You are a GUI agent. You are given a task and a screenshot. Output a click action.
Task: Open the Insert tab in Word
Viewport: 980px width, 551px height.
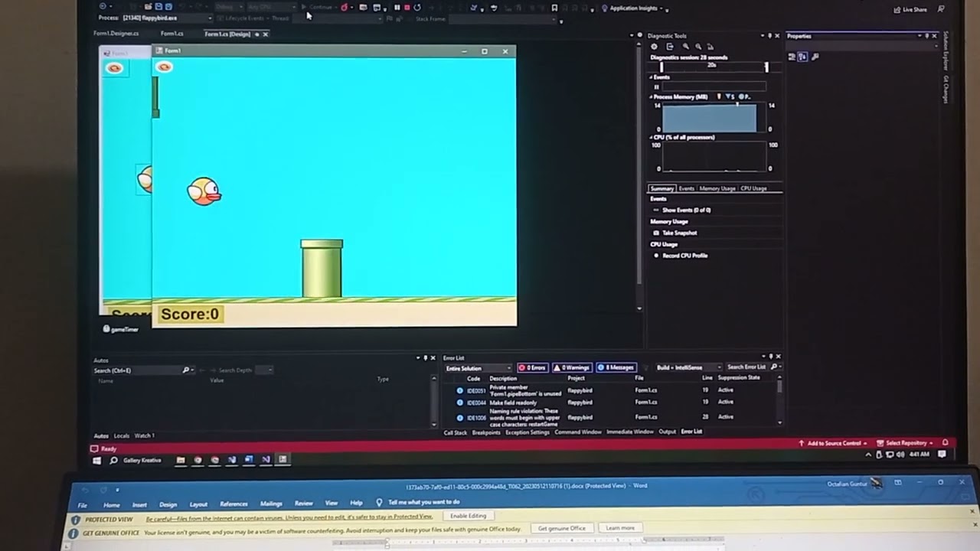coord(139,504)
